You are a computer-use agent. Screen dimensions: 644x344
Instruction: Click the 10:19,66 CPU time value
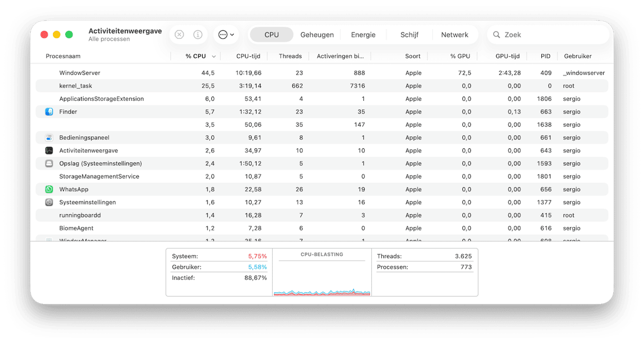click(248, 73)
